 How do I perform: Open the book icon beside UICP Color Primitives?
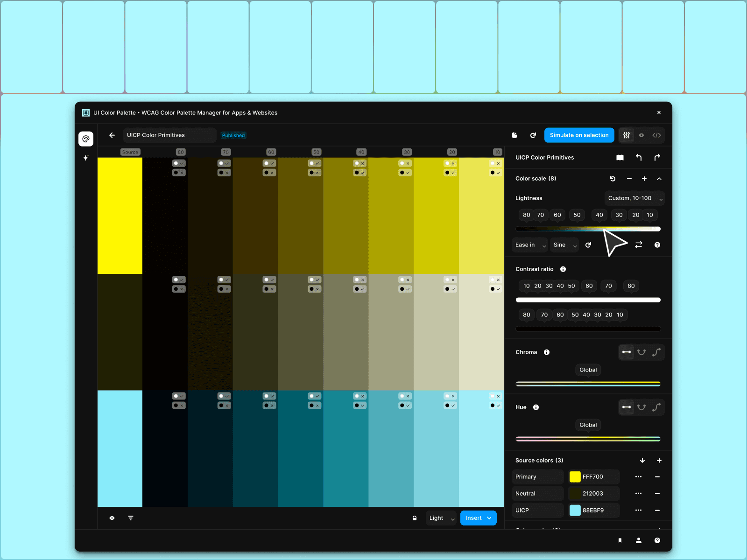pyautogui.click(x=620, y=158)
